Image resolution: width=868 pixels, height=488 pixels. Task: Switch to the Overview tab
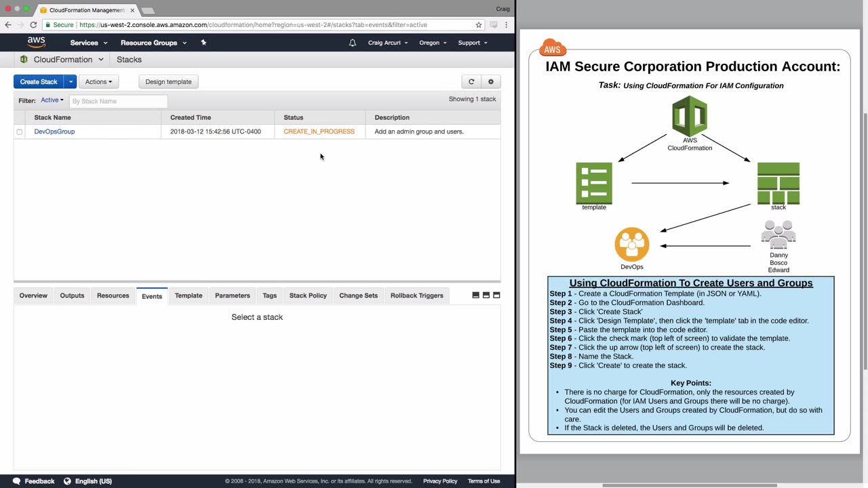(x=33, y=296)
